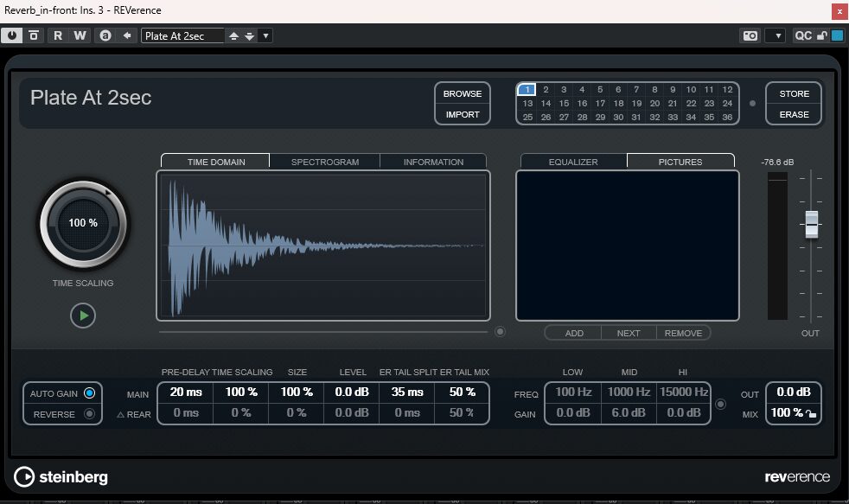Click the ERASE button
The width and height of the screenshot is (849, 504).
[x=794, y=114]
